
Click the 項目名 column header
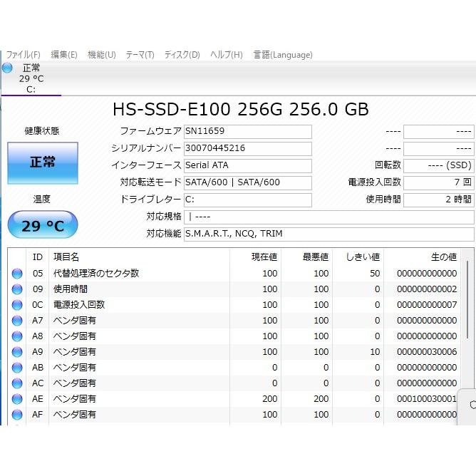(x=139, y=257)
